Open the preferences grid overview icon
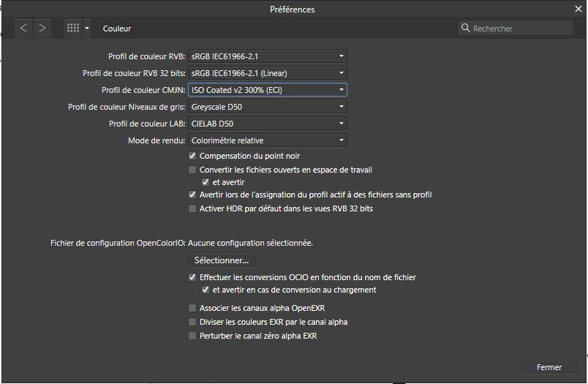Screen dimensions: 588x384 [73, 28]
